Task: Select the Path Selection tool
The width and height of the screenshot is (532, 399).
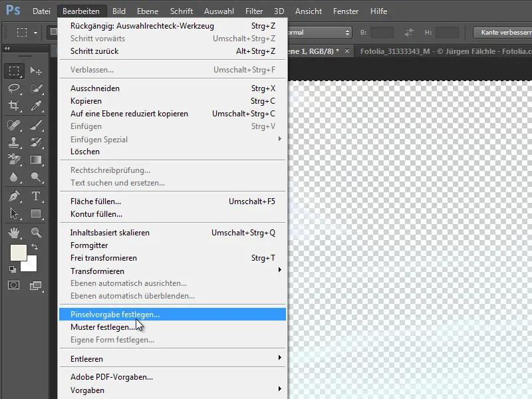Action: (14, 213)
